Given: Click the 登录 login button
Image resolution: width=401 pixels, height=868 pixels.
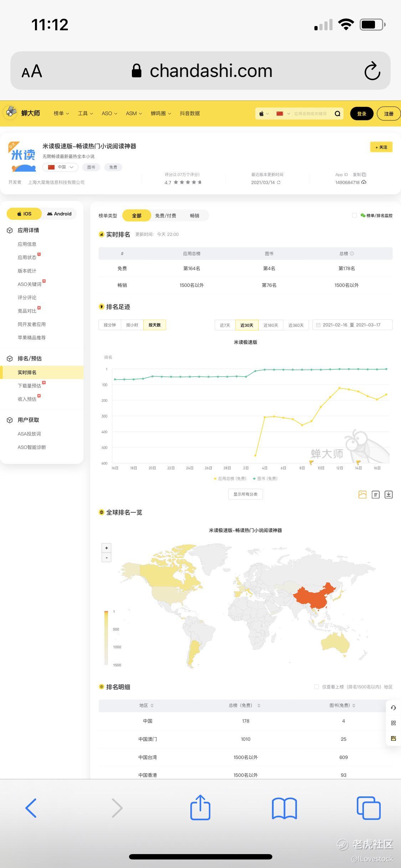Looking at the screenshot, I should point(362,114).
